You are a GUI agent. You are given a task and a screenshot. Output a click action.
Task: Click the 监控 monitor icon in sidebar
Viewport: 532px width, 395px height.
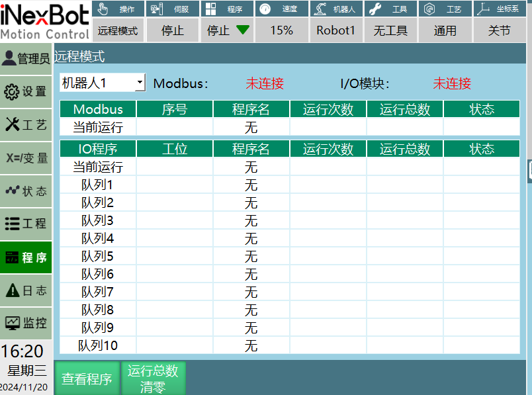click(26, 323)
